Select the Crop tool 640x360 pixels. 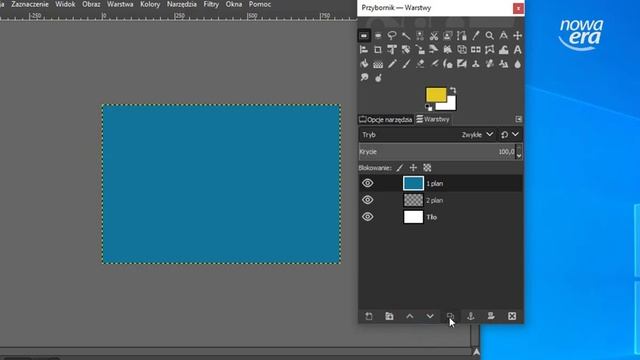[378, 50]
